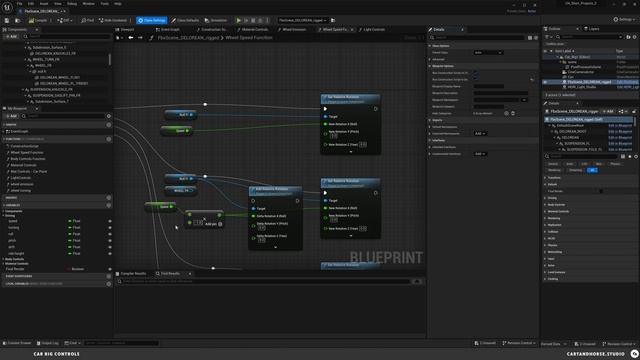Click the Class Settings button
Viewport: 640px width, 360px height.
click(152, 20)
